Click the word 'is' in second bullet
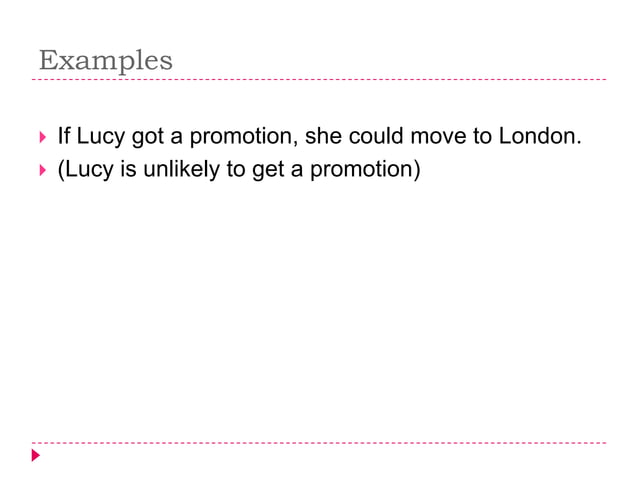 (x=128, y=169)
